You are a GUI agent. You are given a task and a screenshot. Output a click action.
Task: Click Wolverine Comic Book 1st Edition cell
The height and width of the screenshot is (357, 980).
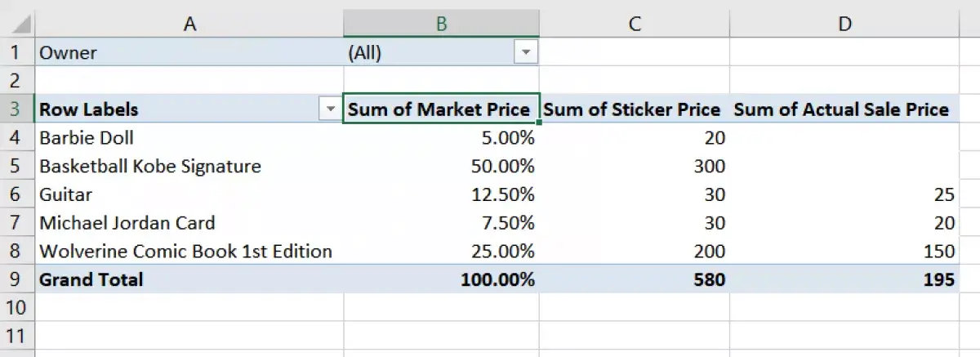coord(189,251)
